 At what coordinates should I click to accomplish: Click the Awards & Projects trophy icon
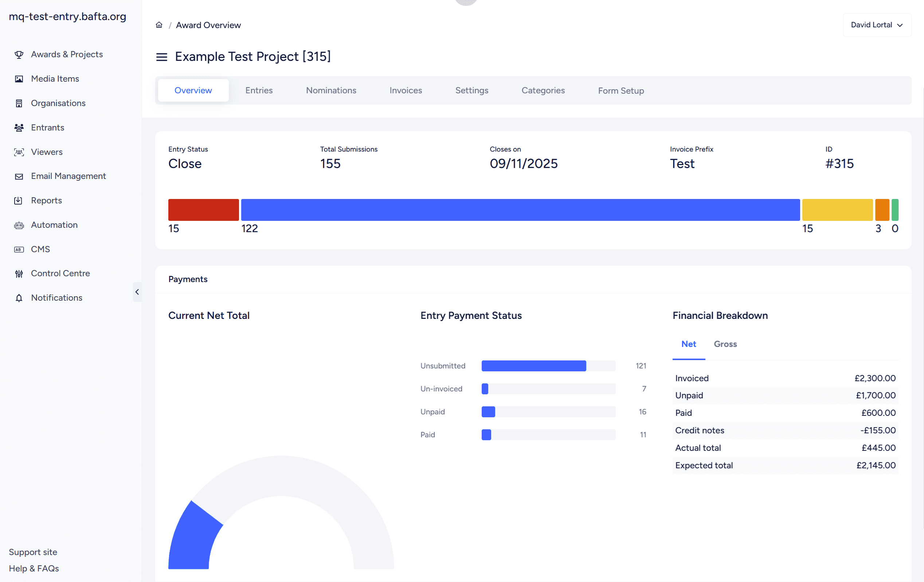coord(19,55)
